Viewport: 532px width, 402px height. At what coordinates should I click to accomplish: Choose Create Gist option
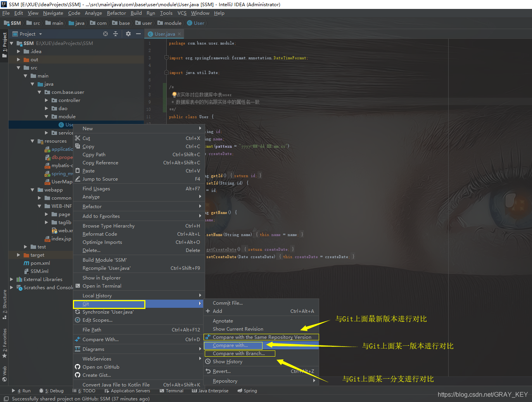(138, 375)
